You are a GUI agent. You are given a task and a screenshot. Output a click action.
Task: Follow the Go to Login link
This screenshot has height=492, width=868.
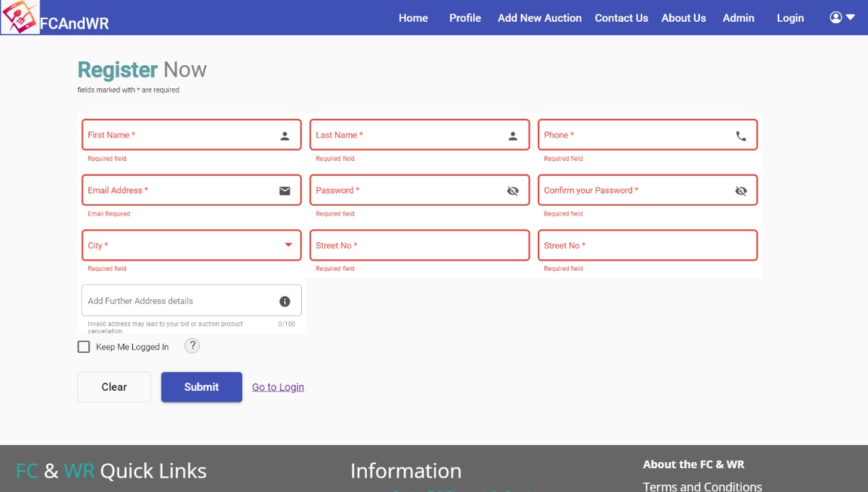coord(278,387)
